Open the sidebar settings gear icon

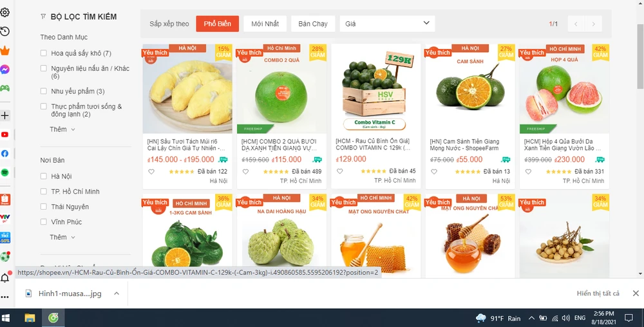[x=5, y=12]
